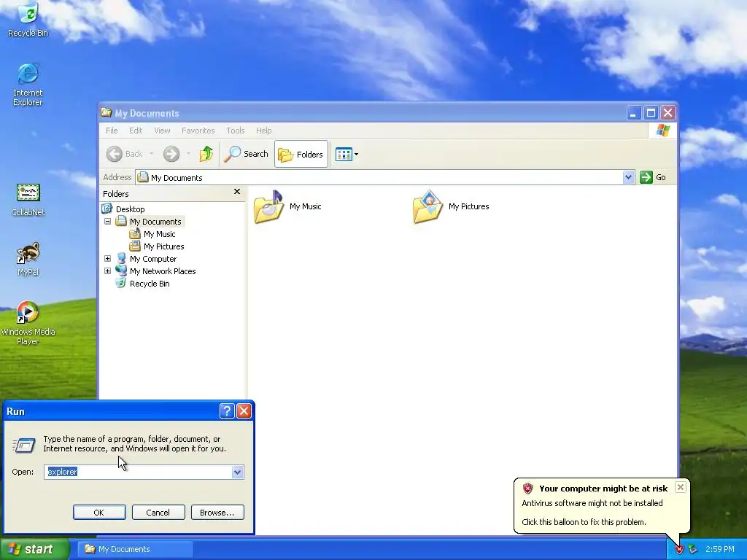This screenshot has width=747, height=560.
Task: Select the My Pictures folder icon
Action: [427, 206]
